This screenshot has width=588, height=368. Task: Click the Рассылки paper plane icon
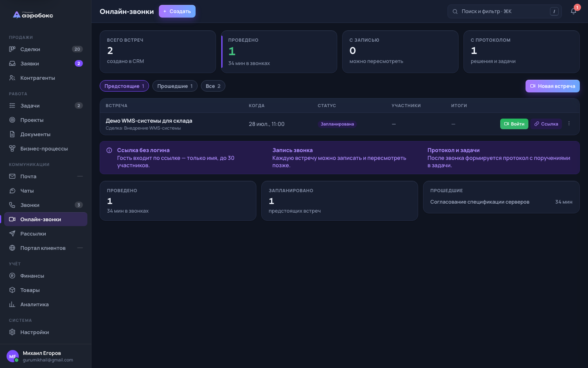coord(12,233)
